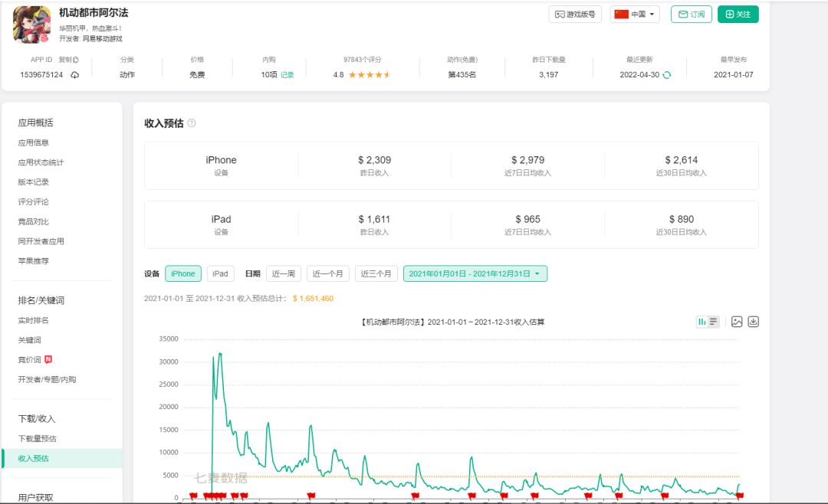Choose the 近三个月 date range option
This screenshot has height=504, width=828.
click(376, 273)
